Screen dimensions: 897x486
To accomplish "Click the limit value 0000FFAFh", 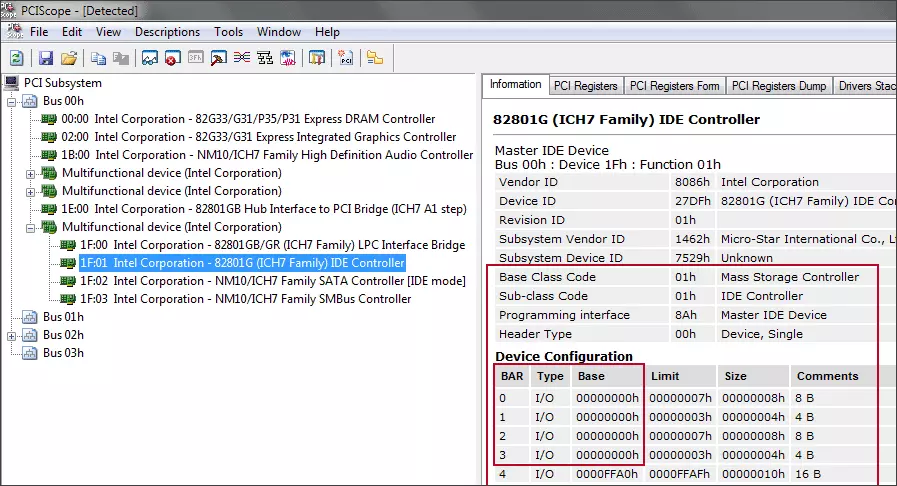I will 680,474.
